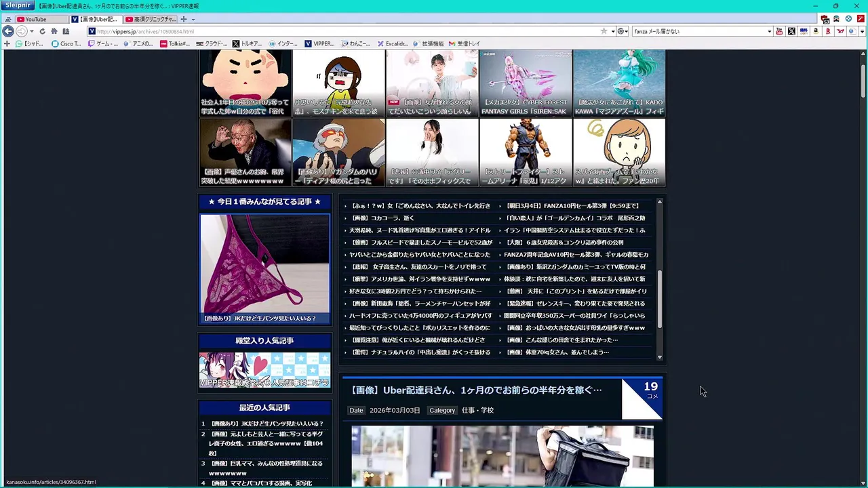Select the Uber配達員 article tab
Image resolution: width=868 pixels, height=488 pixels.
95,19
